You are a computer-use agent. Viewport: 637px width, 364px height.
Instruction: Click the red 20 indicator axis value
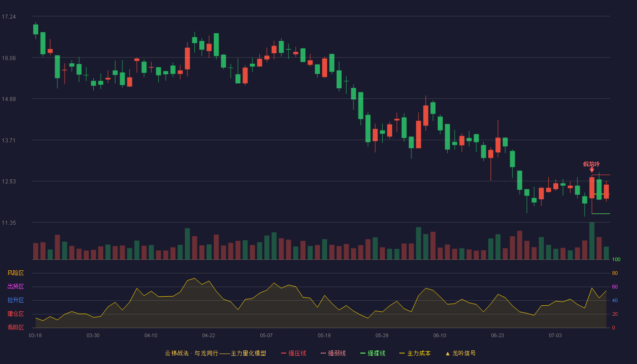(615, 314)
